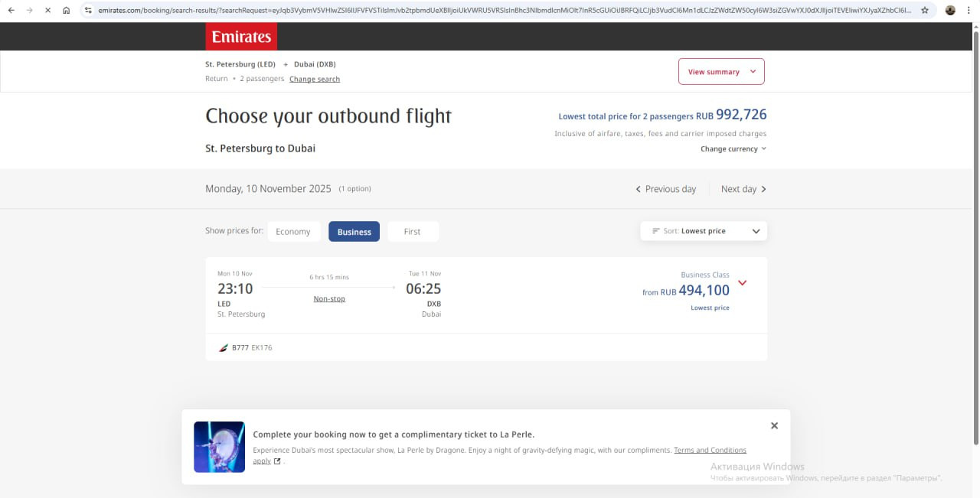Close the La Perle promotion banner
This screenshot has height=498, width=980.
(x=774, y=426)
